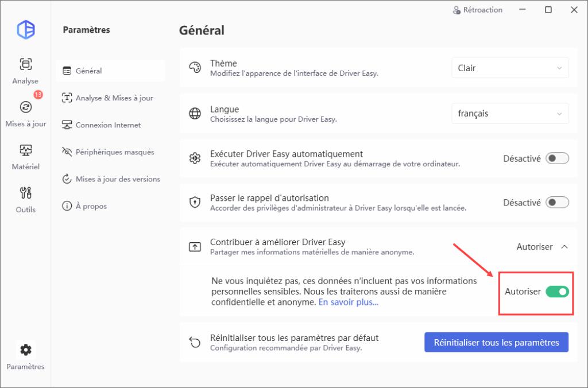Click the Contribuer à améliorer Driver Easy title
The width and height of the screenshot is (588, 388).
click(278, 242)
